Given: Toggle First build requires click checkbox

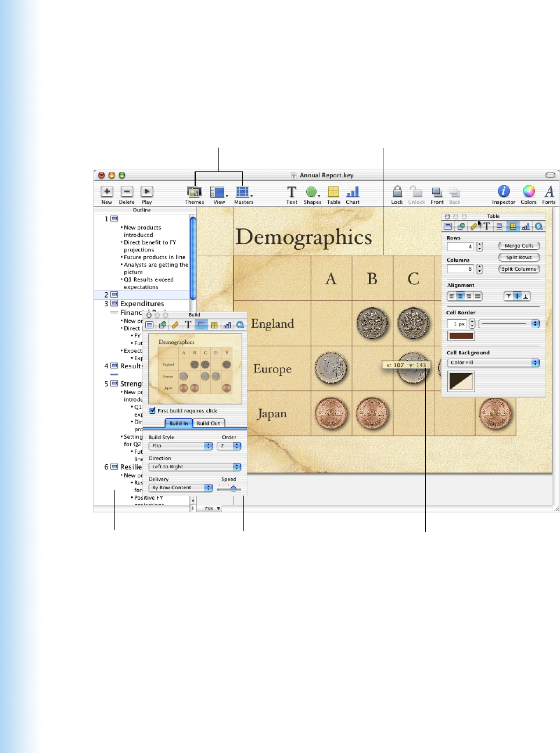Looking at the screenshot, I should [153, 411].
